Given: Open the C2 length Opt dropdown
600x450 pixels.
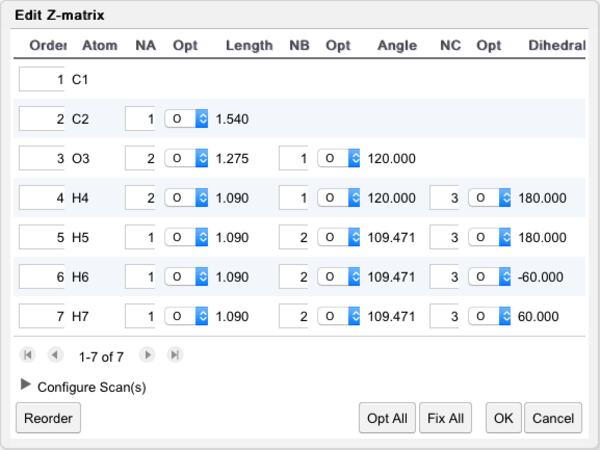Looking at the screenshot, I should tap(186, 119).
